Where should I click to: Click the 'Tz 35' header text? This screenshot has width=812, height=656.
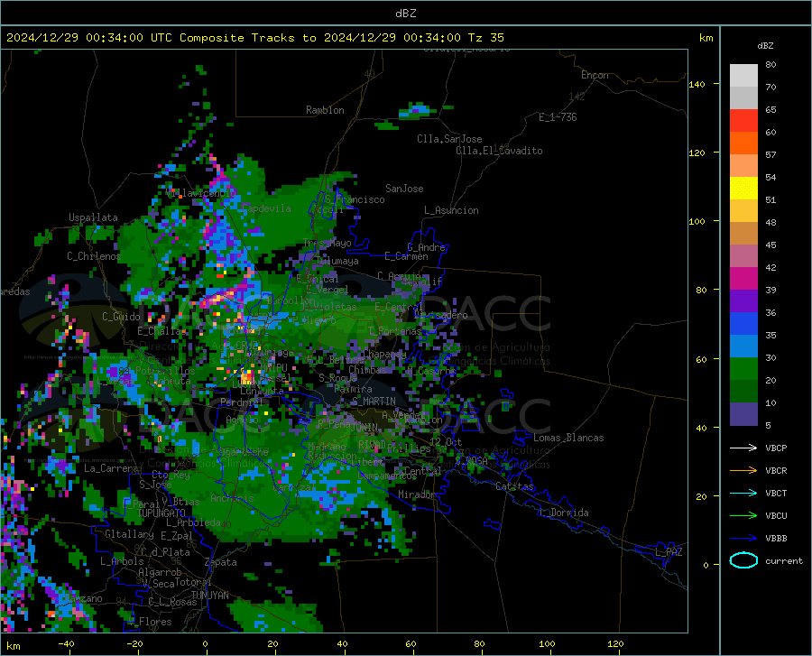[485, 38]
